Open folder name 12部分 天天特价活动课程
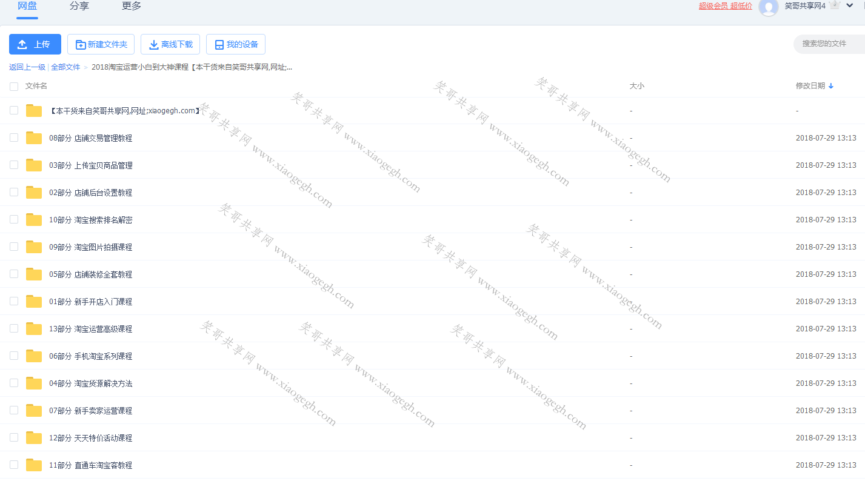Screen dimensions: 865x504 (91, 438)
